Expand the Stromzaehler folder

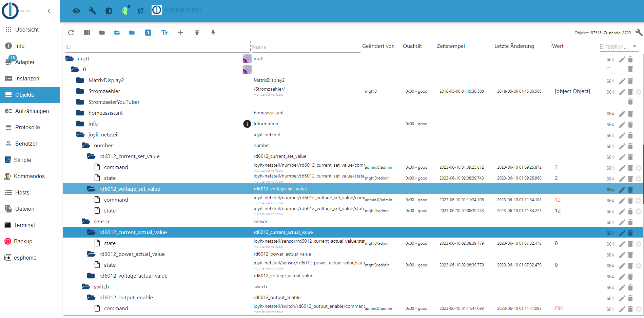pos(80,91)
